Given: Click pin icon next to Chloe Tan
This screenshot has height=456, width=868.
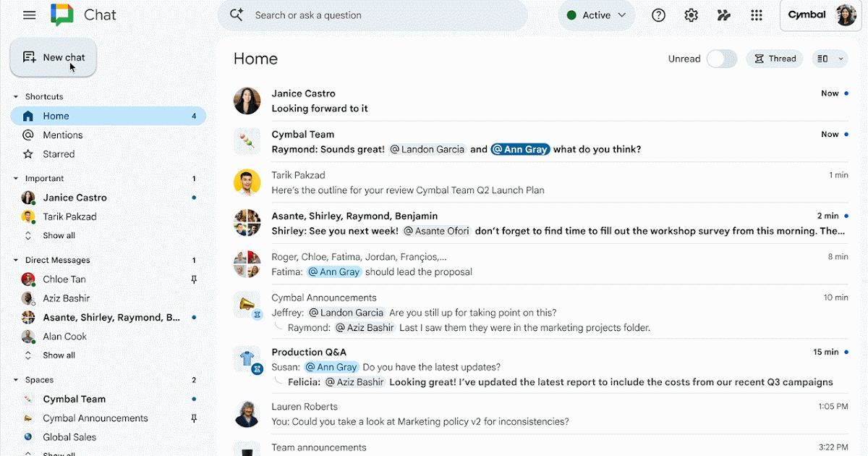Looking at the screenshot, I should [x=194, y=279].
